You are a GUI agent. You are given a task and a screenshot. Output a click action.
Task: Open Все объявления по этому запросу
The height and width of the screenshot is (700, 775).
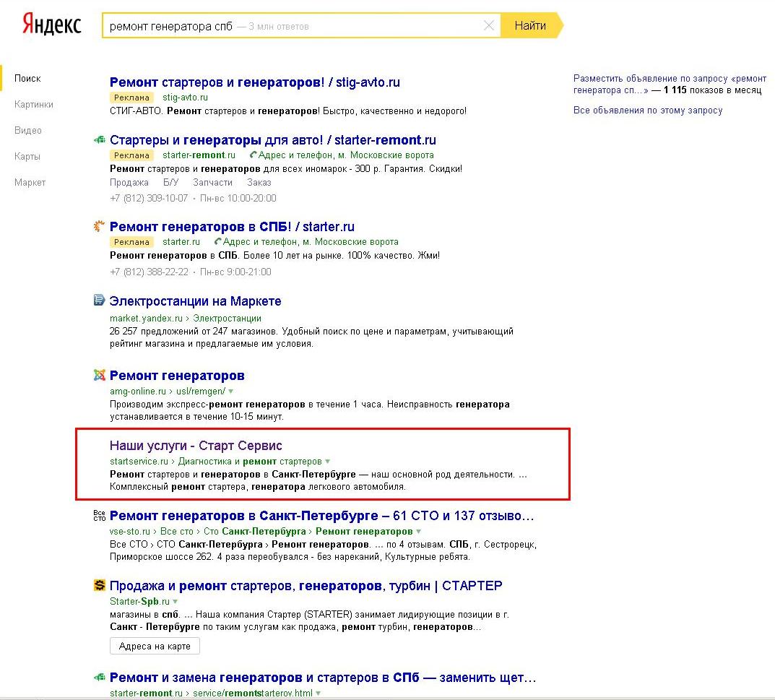tap(648, 111)
